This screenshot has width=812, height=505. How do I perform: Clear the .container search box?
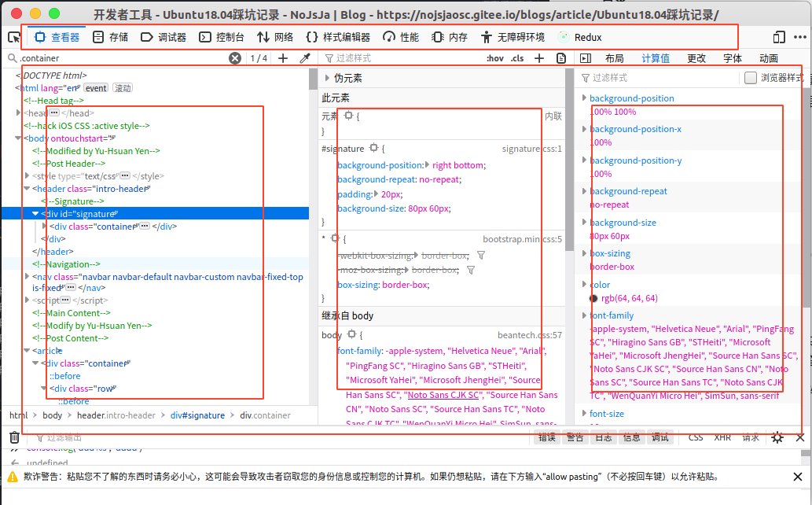235,58
